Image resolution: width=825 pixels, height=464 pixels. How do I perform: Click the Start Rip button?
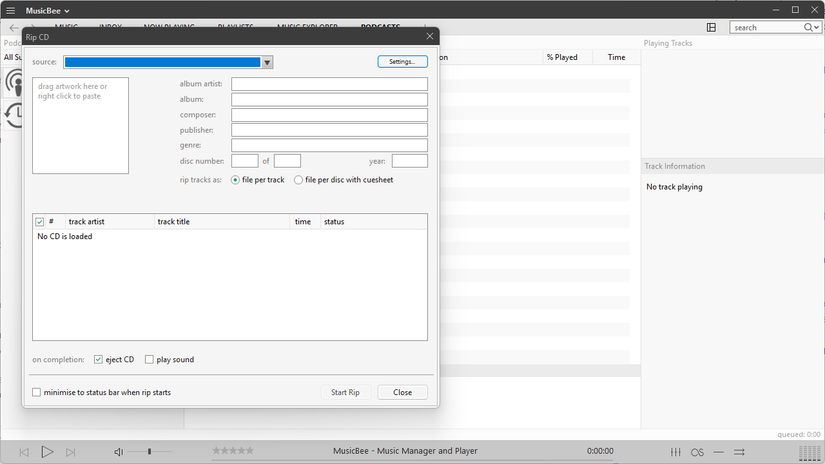(x=346, y=392)
